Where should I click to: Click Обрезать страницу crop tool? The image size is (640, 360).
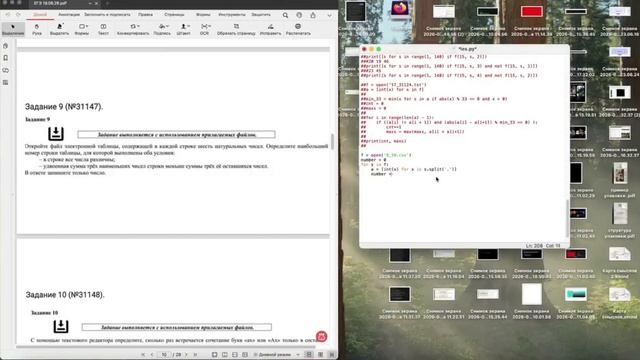236,29
